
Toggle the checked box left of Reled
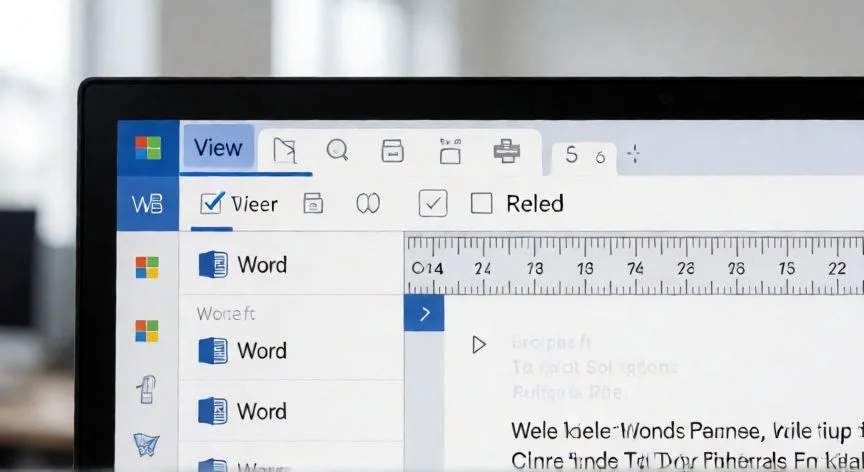coord(433,203)
